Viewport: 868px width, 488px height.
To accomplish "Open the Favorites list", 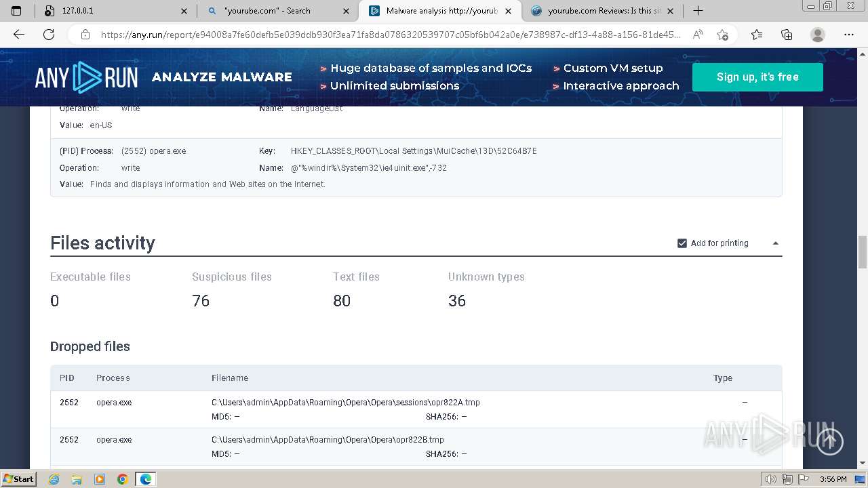I will click(x=757, y=35).
